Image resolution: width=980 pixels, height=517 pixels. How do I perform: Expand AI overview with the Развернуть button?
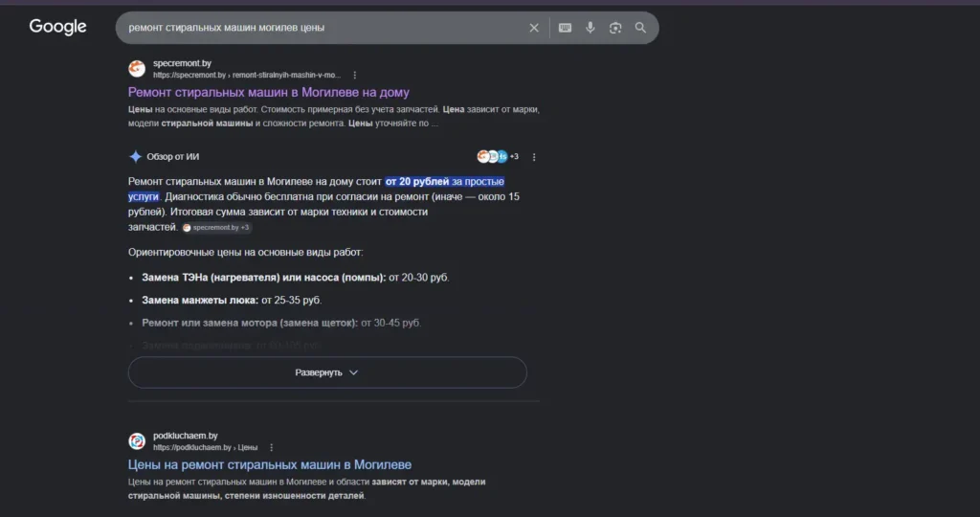pos(327,372)
